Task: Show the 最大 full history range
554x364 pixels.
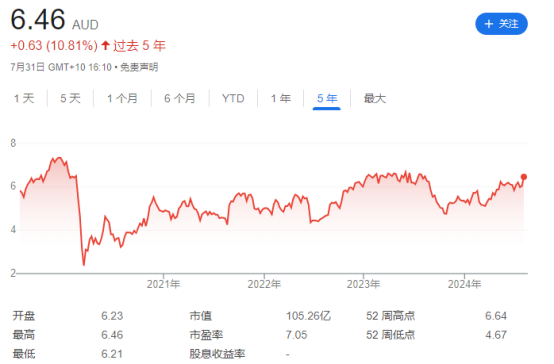Action: point(375,98)
